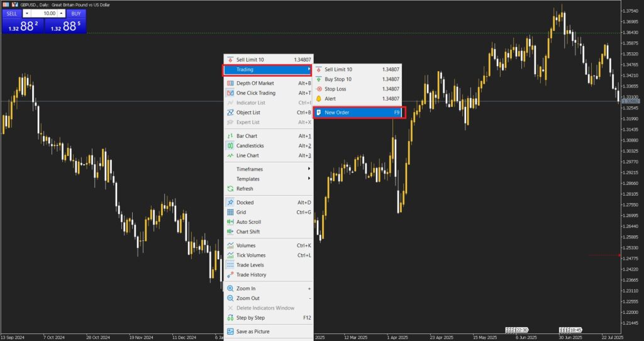Toggle Auto Scroll on the chart
This screenshot has height=341, width=644.
point(269,222)
